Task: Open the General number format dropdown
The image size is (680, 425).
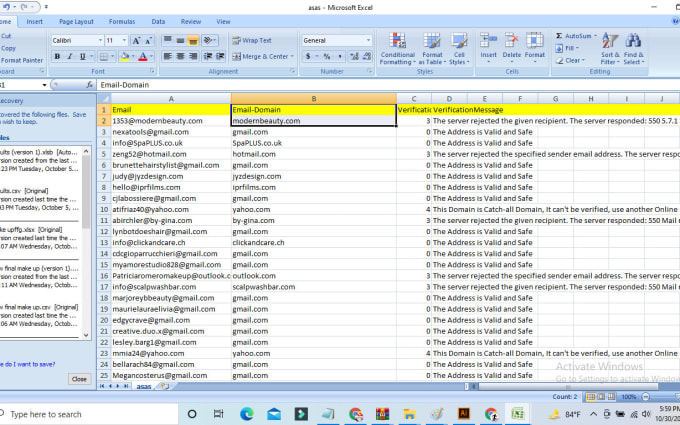Action: click(368, 40)
